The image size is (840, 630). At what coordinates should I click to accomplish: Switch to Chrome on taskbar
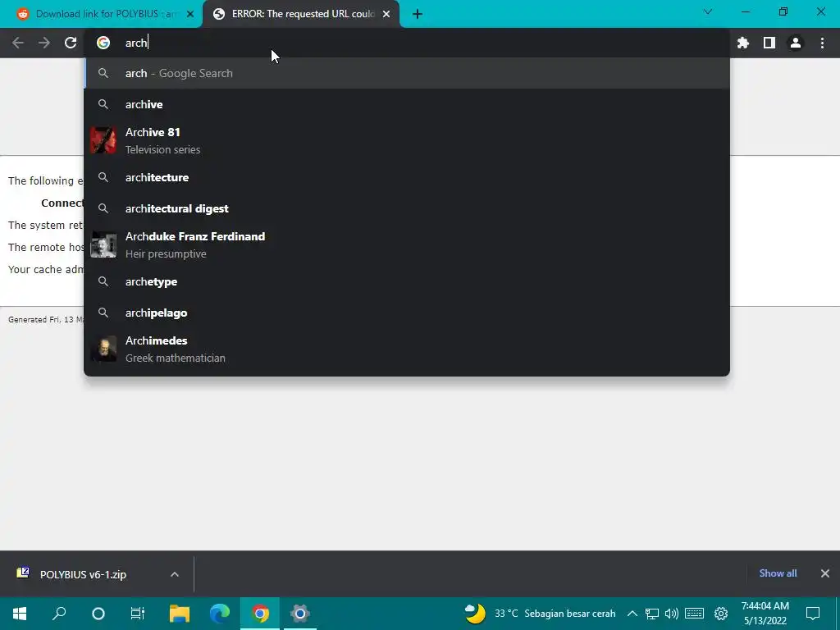pyautogui.click(x=260, y=614)
